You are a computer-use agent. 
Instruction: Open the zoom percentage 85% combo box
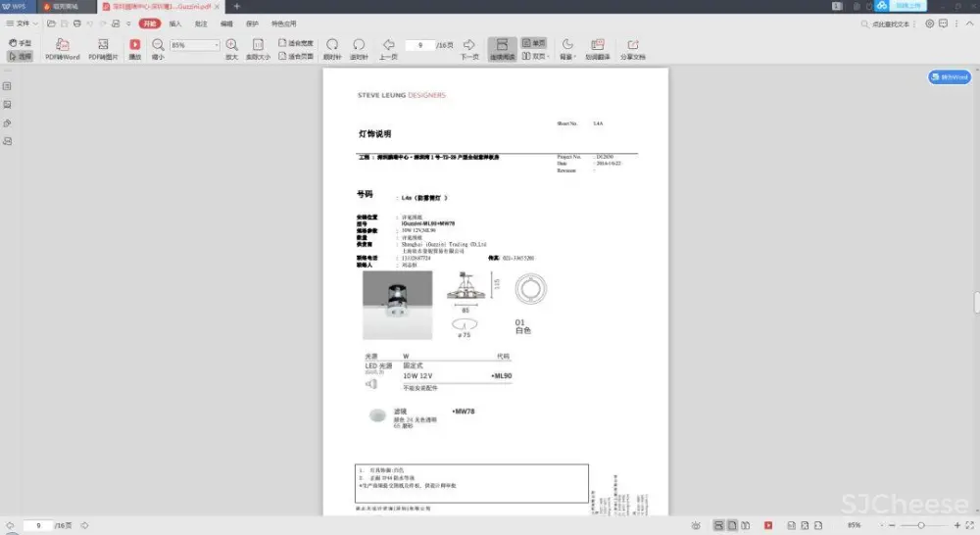[x=195, y=45]
